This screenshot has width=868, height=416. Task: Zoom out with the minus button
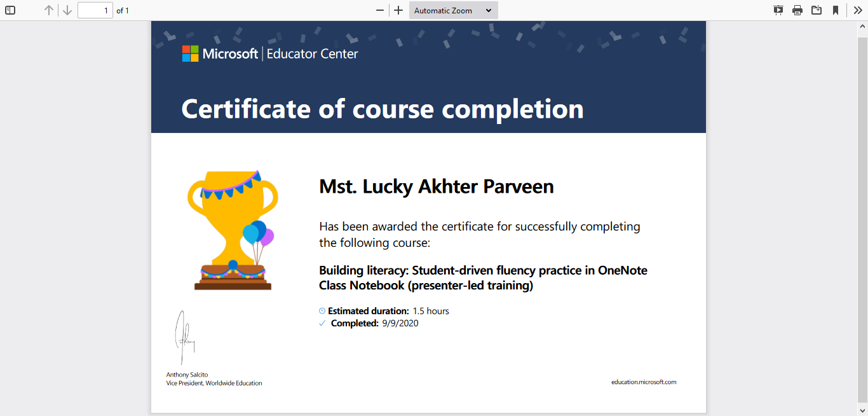point(380,10)
